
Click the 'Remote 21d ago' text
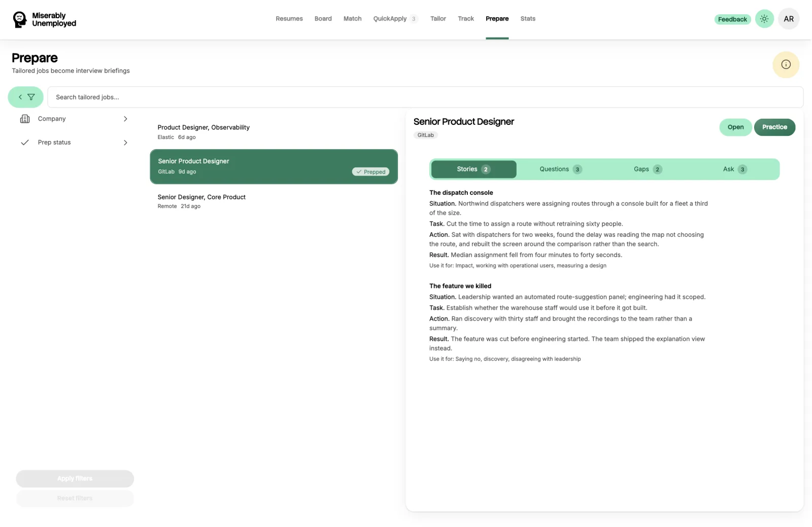(179, 206)
